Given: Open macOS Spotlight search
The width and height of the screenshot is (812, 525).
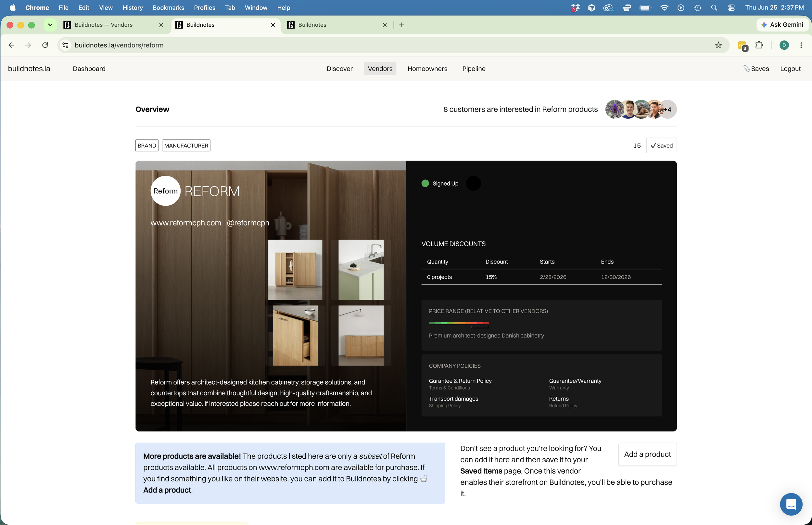Looking at the screenshot, I should (714, 7).
